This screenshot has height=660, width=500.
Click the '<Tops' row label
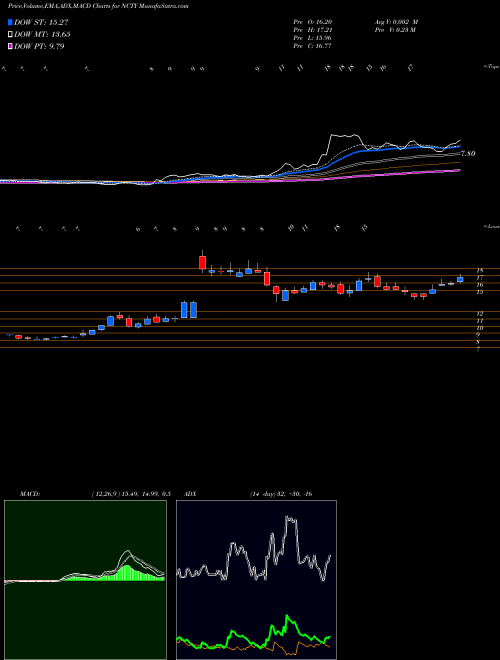491,67
